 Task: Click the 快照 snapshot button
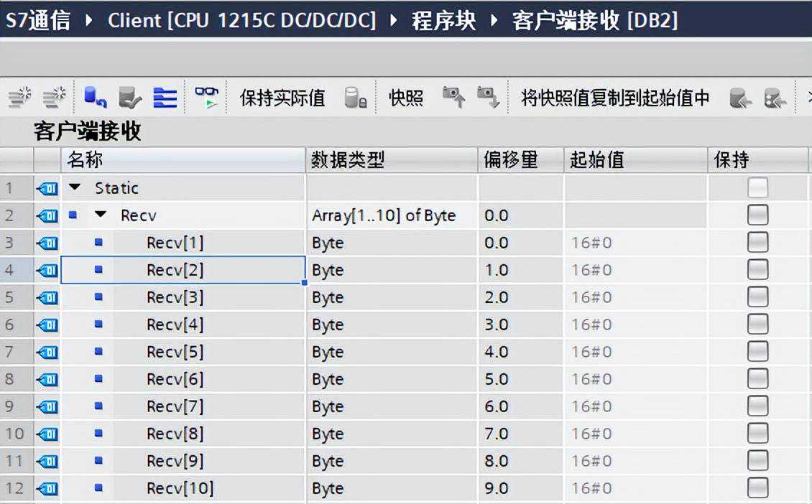406,98
